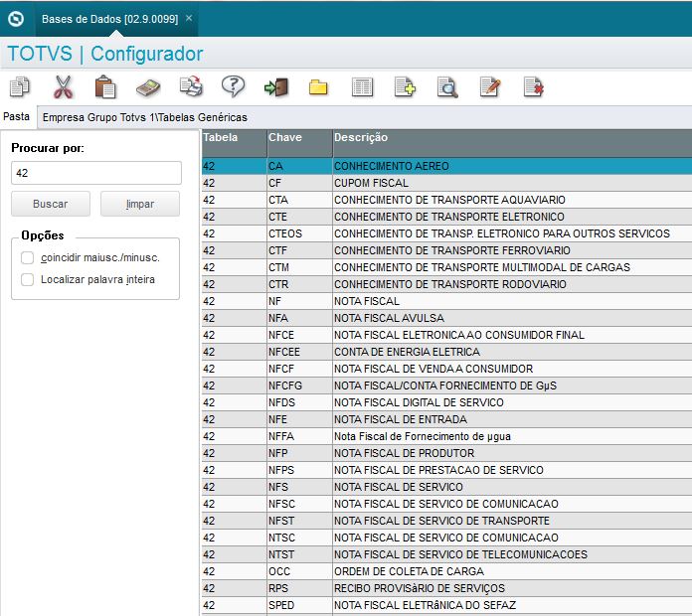Screen dimensions: 692x616
Task: Click the NFS key cell
Action: (x=299, y=487)
